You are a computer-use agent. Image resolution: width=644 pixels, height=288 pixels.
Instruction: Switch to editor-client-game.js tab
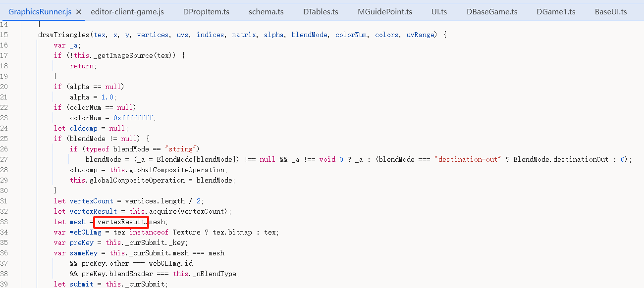127,11
